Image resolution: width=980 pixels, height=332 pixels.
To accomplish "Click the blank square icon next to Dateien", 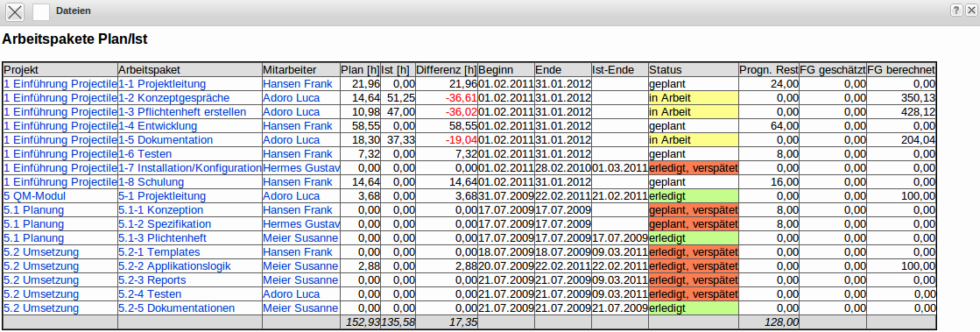I will point(40,11).
